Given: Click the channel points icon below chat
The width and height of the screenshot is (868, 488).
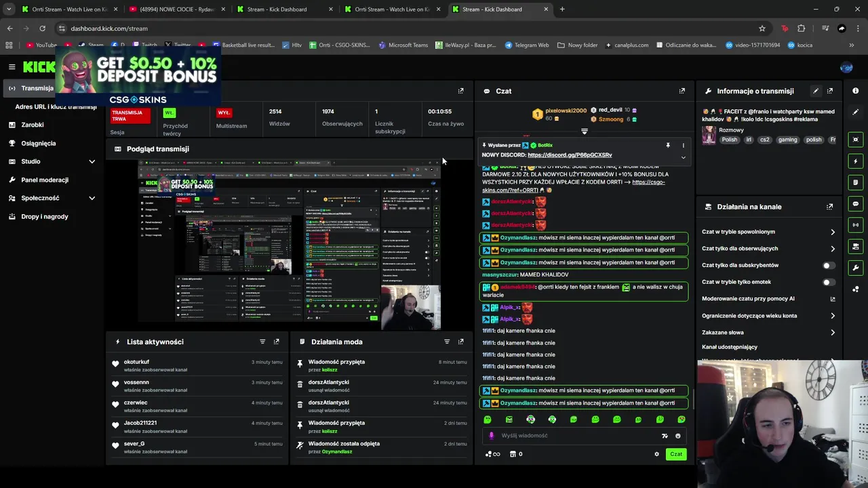Looking at the screenshot, I should click(x=493, y=454).
